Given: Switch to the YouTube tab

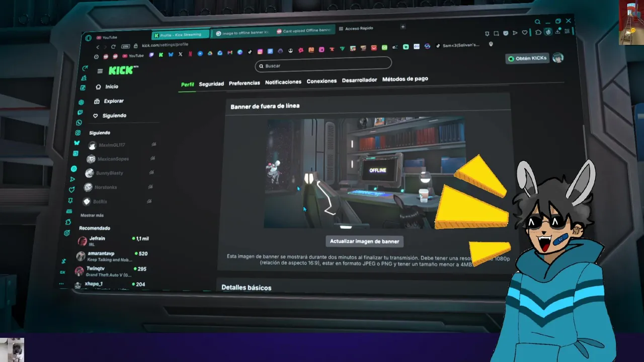Looking at the screenshot, I should [107, 37].
